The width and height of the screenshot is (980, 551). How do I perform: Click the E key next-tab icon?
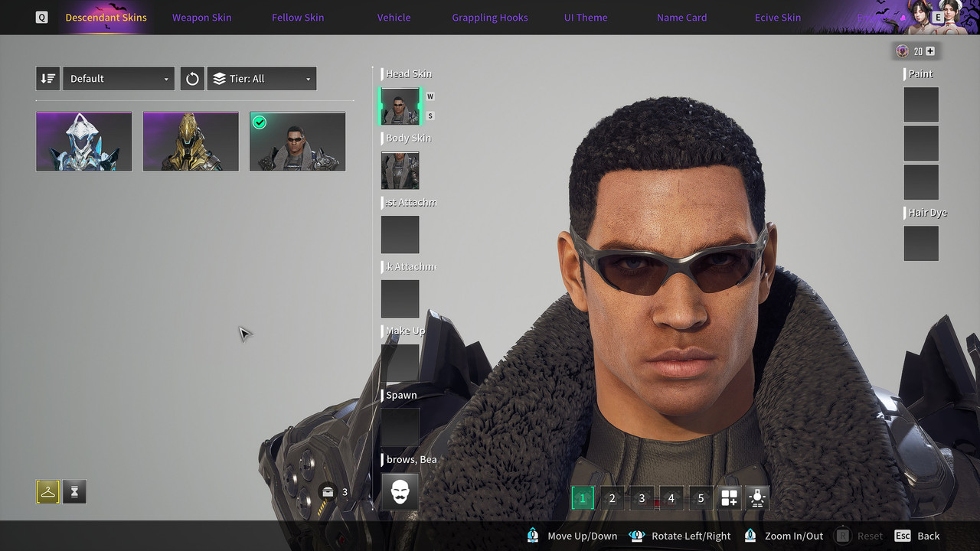(x=938, y=17)
